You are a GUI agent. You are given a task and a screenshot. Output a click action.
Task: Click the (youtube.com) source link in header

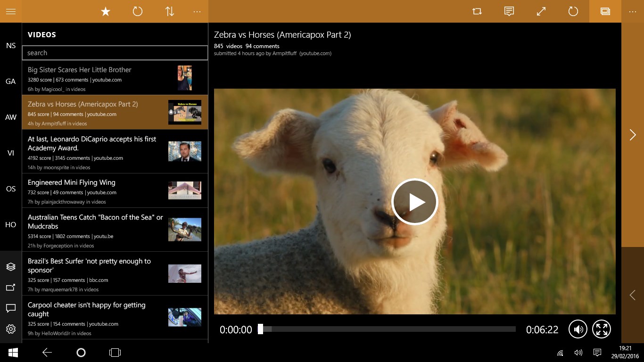point(315,53)
